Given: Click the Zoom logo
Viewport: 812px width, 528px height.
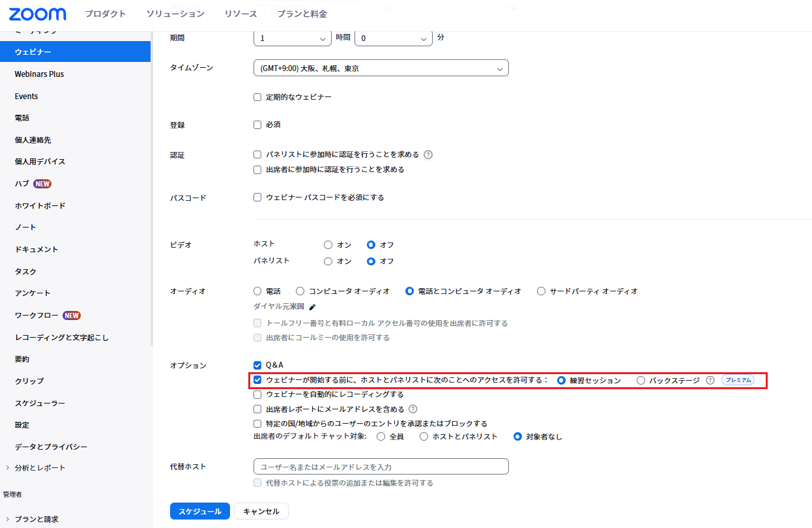Looking at the screenshot, I should tap(37, 14).
